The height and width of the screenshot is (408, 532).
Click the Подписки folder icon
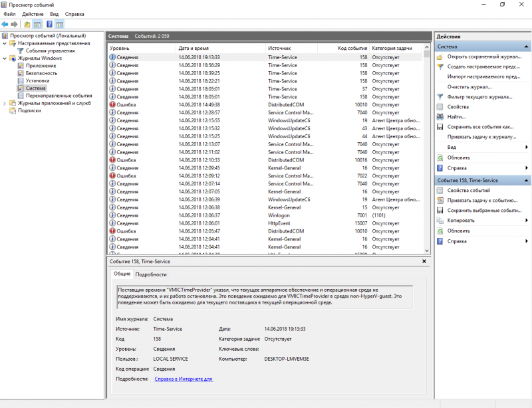pos(13,110)
